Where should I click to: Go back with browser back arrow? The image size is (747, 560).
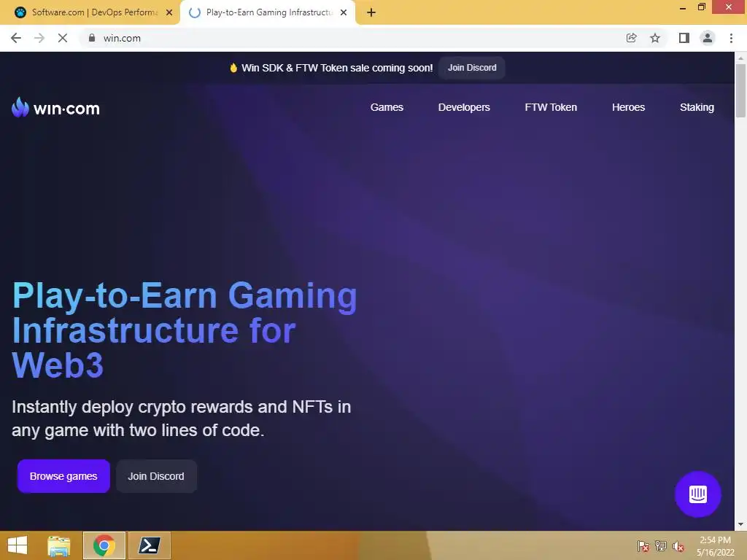pos(16,38)
